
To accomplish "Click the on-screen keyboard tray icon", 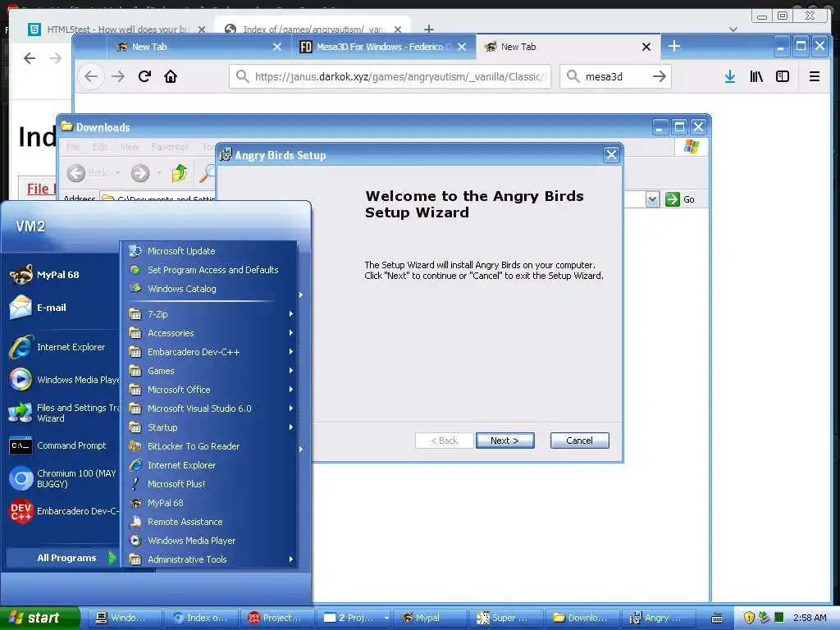I will (716, 618).
